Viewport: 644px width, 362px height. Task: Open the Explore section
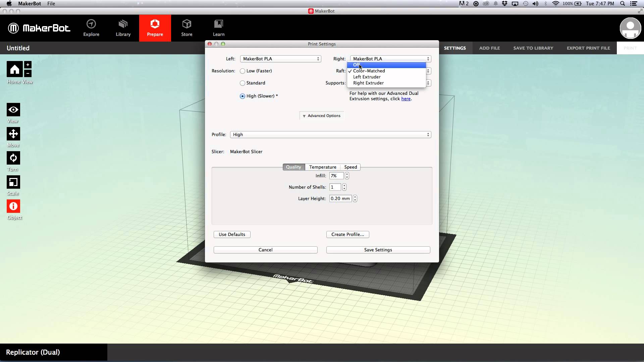[x=91, y=28]
